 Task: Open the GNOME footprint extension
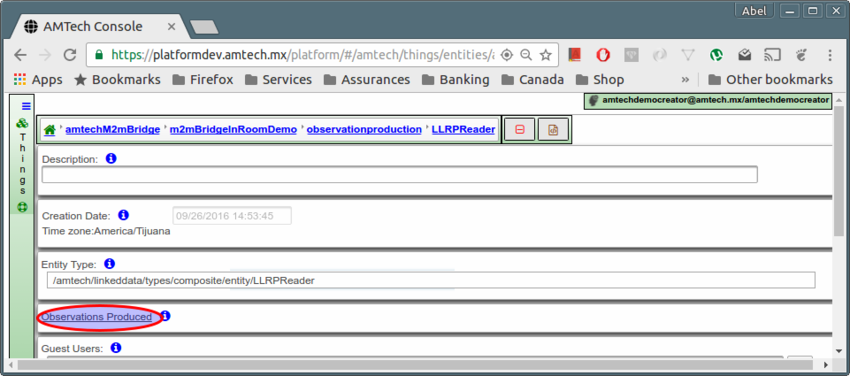pos(801,55)
